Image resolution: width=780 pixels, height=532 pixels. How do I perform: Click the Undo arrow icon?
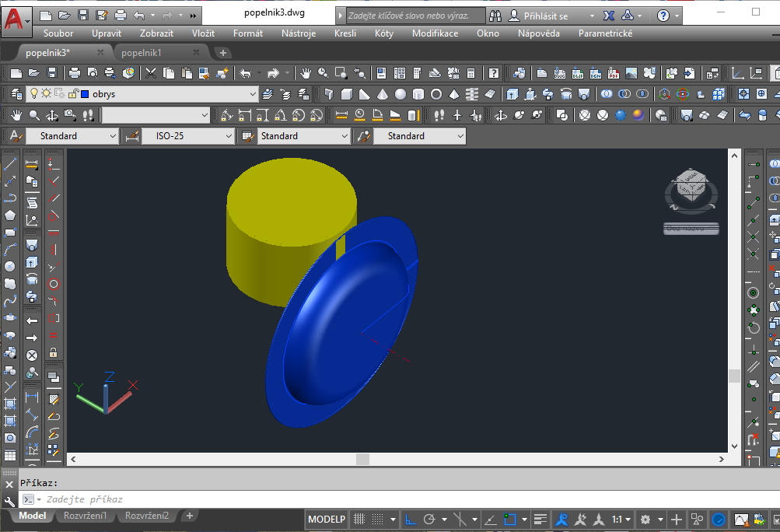[x=246, y=73]
